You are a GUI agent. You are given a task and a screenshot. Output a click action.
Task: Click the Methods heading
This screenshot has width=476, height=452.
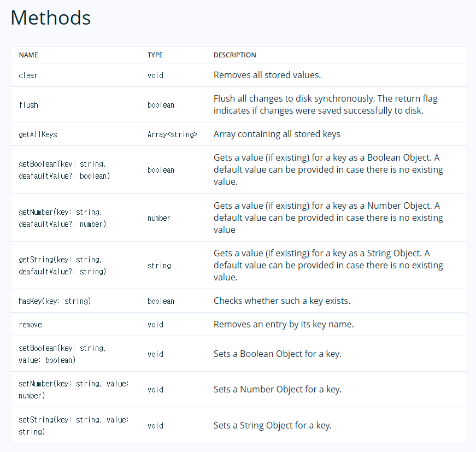click(51, 17)
